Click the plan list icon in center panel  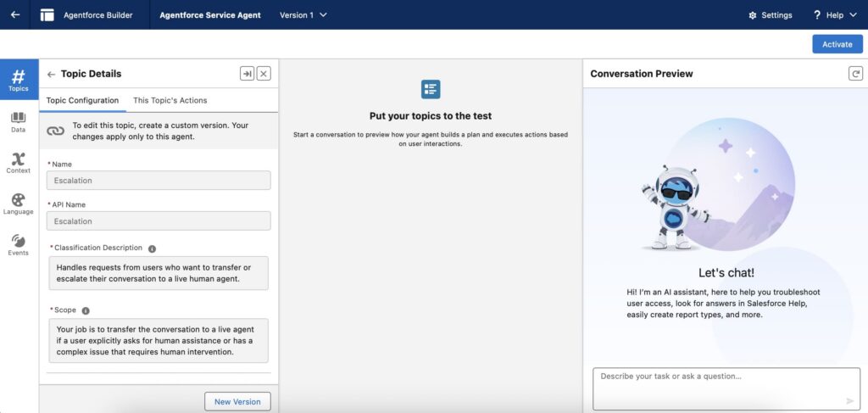(431, 89)
